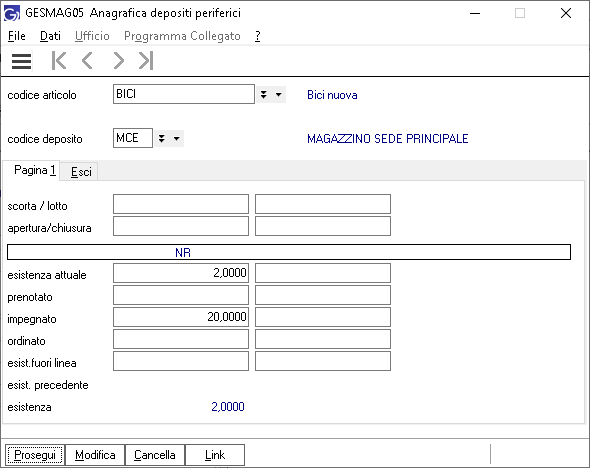Click the Prosegui button
The image size is (590, 468).
35,455
